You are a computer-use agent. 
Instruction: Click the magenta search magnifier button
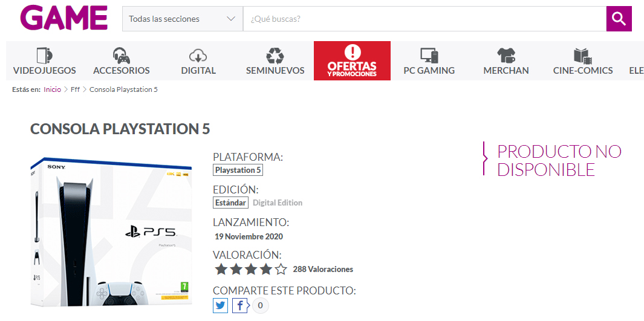[619, 19]
